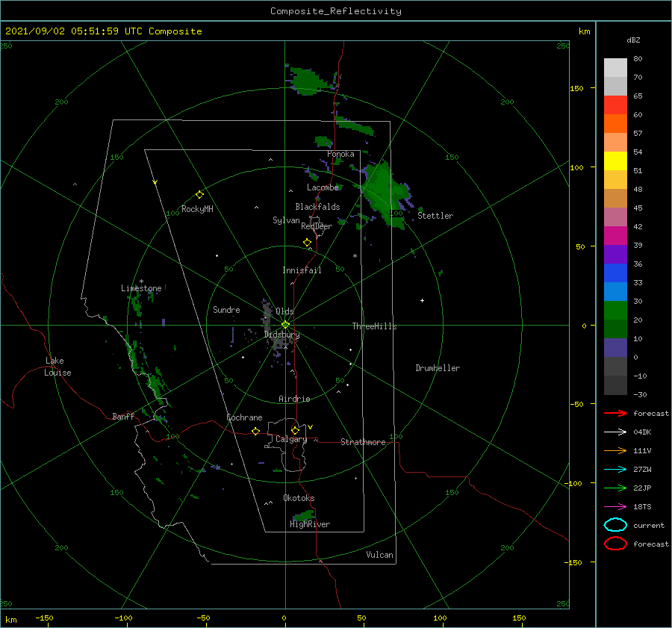Click the Lacombe town label
The width and height of the screenshot is (672, 628).
tap(323, 187)
